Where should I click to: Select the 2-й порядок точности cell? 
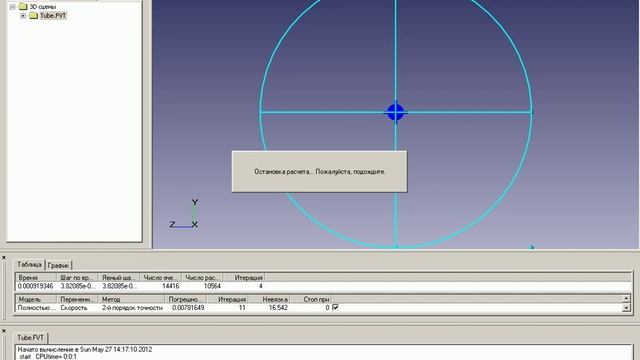pyautogui.click(x=132, y=308)
